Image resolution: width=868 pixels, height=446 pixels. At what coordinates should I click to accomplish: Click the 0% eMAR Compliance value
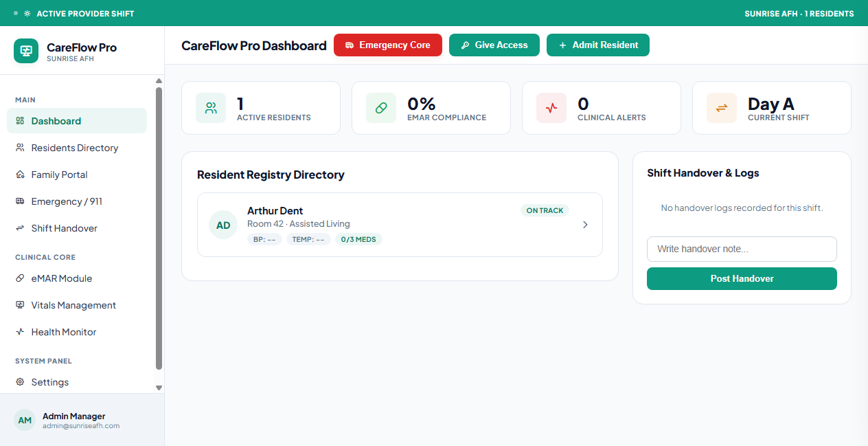(422, 104)
